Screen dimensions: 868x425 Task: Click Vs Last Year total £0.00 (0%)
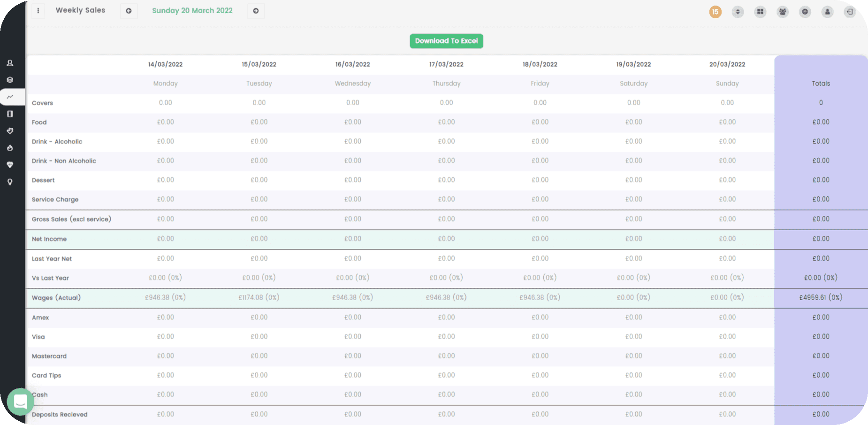pos(821,278)
